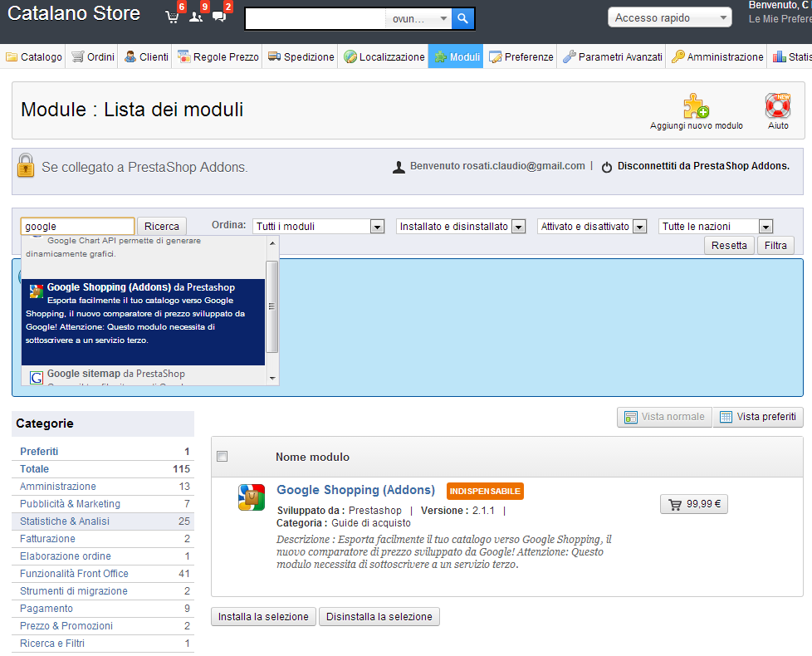Select Statistiche & Analisi category

tap(102, 521)
